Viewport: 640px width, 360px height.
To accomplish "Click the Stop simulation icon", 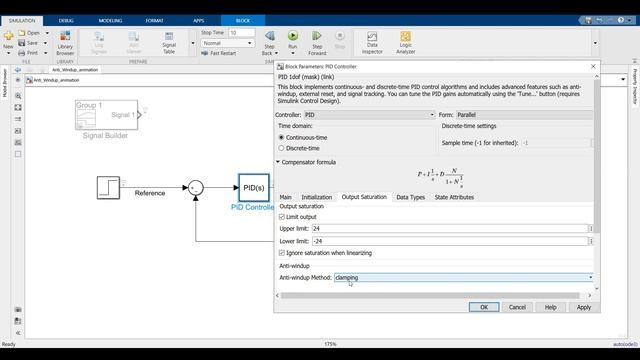I will pos(340,36).
